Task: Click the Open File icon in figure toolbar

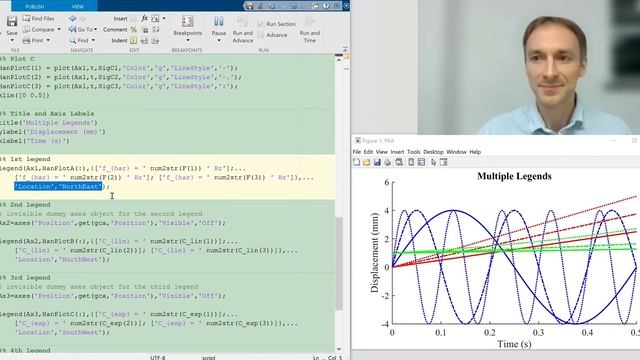Action: click(367, 162)
